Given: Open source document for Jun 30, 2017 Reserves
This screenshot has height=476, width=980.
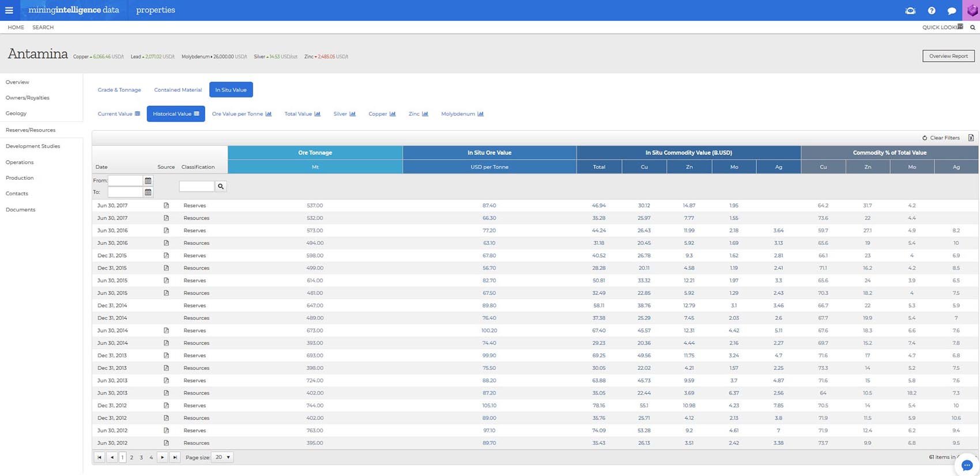Looking at the screenshot, I should [166, 205].
